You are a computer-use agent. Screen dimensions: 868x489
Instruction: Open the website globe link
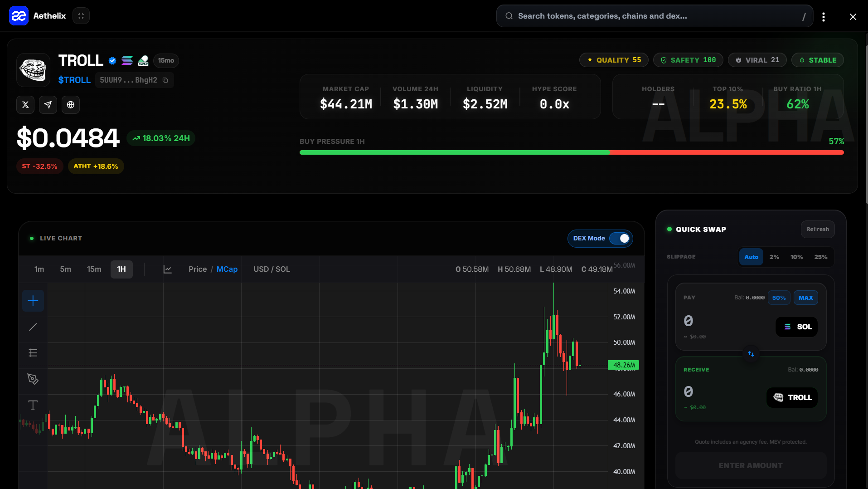click(71, 105)
